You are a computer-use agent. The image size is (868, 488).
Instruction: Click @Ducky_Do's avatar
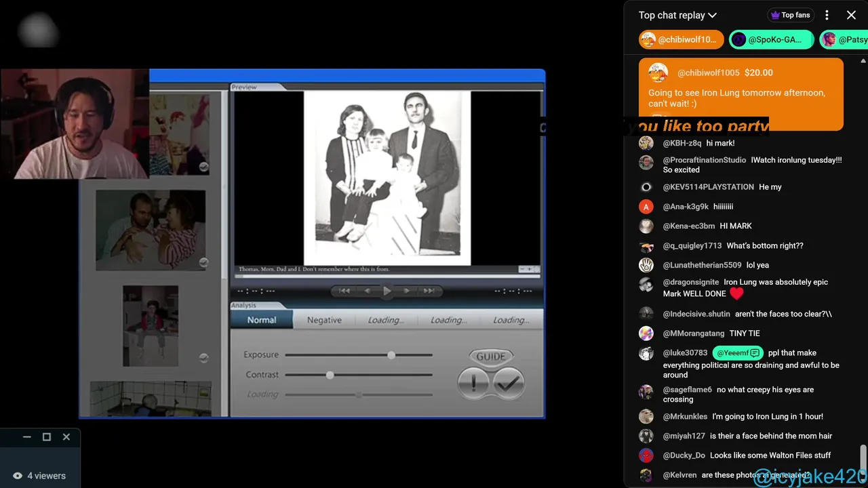pos(646,455)
